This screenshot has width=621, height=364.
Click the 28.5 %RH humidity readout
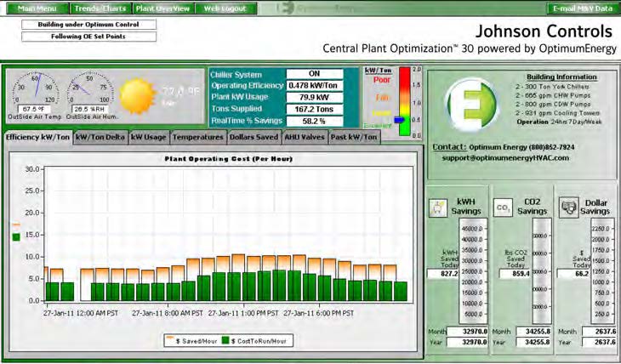[90, 109]
